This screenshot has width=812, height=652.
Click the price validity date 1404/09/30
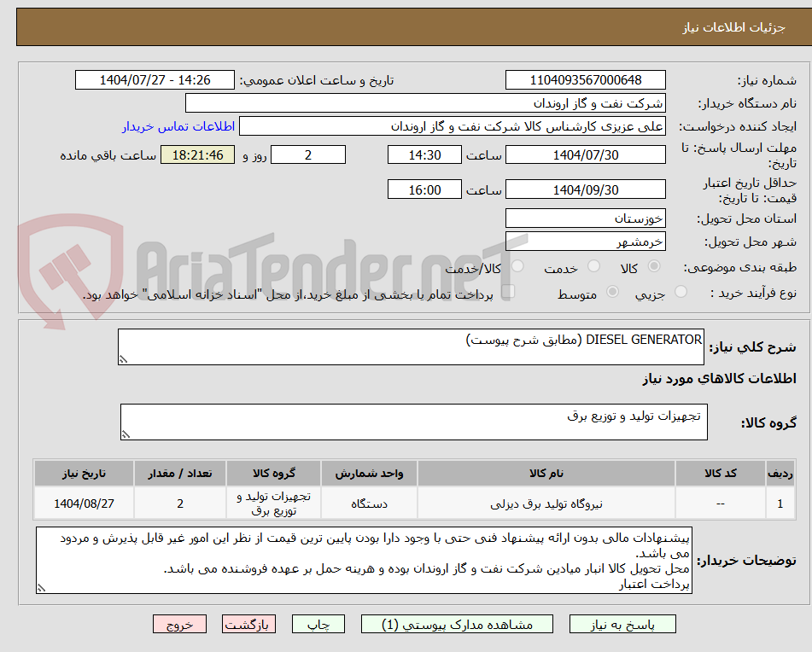pos(585,189)
